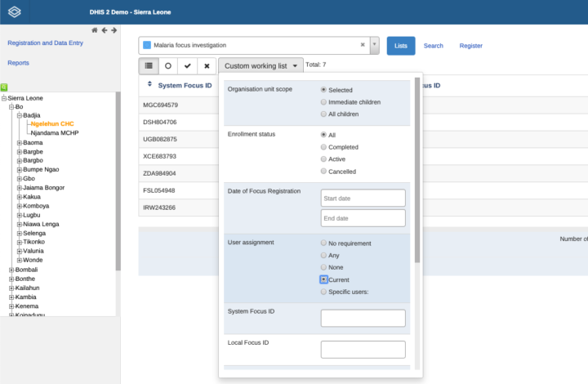This screenshot has width=588, height=384.
Task: Click DHIS 2 Demo - Sierra Leone title
Action: pos(130,12)
